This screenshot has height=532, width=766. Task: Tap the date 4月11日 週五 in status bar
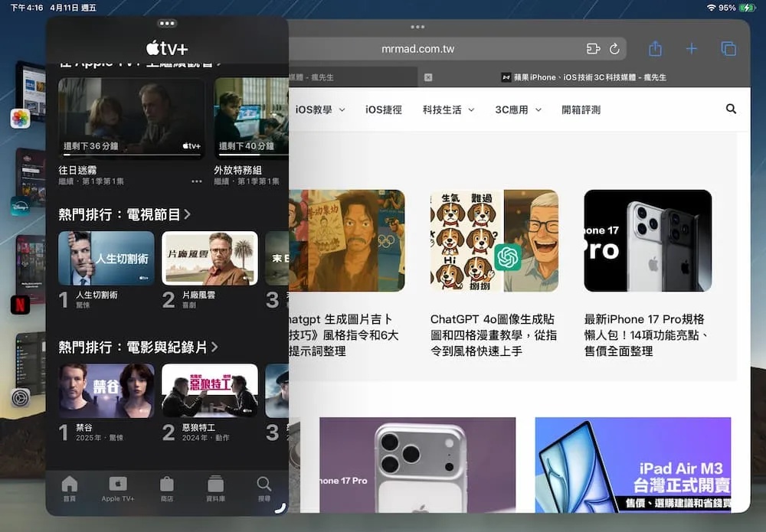tap(73, 8)
